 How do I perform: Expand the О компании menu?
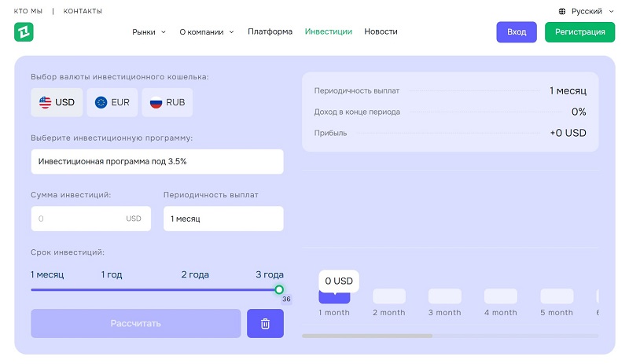pos(207,32)
